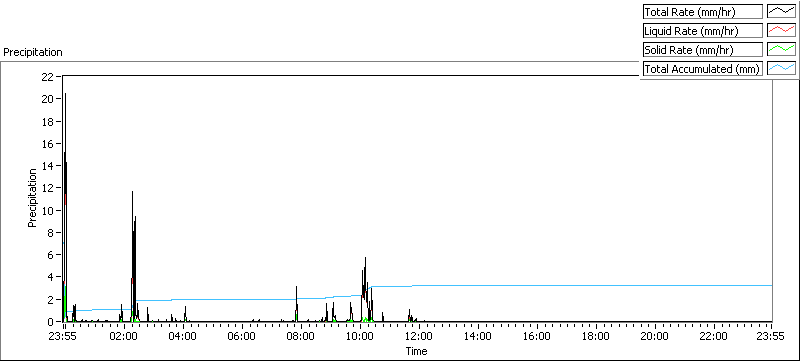Click the 16:00 time axis label
This screenshot has height=361, width=800.
(537, 336)
